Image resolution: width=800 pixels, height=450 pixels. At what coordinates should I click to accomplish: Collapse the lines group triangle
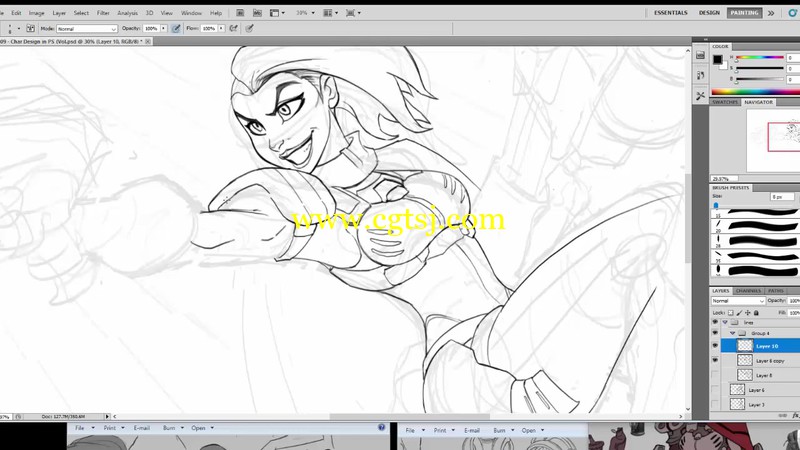(x=724, y=322)
